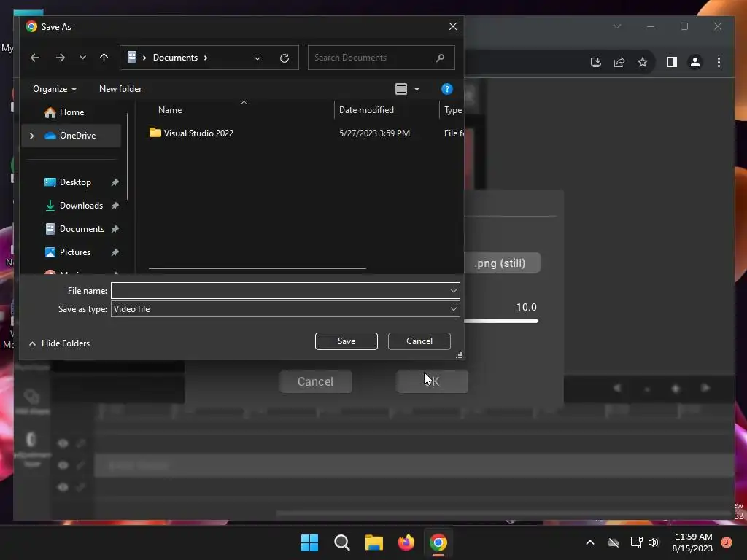Screen dimensions: 747x560
Task: Show hidden system tray icons
Action: [x=589, y=542]
